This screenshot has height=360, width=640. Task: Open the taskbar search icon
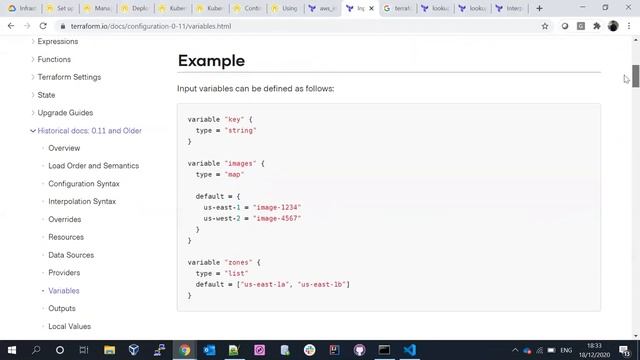[x=36, y=350]
